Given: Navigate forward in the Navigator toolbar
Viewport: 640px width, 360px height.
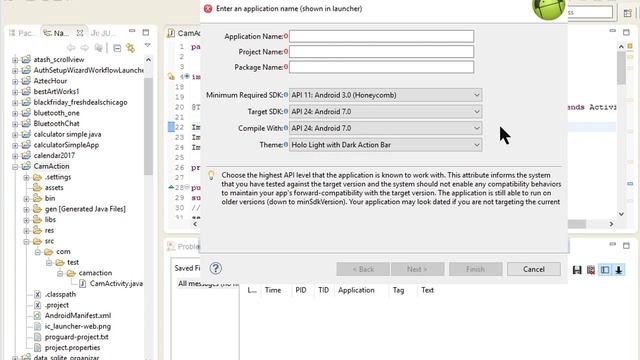Looking at the screenshot, I should tap(84, 48).
